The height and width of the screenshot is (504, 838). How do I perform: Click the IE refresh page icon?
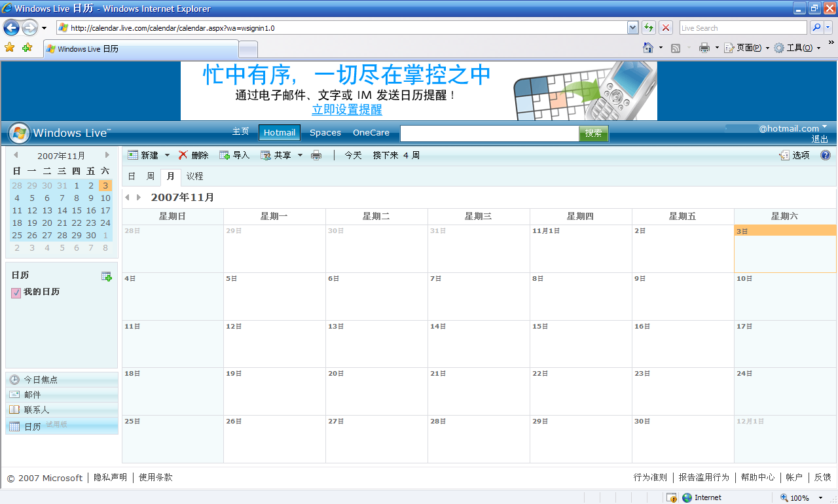[x=648, y=27]
